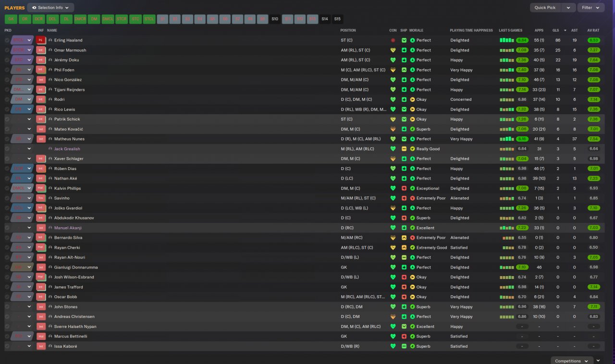Screen dimensions: 615x364
Task: Click Xaver Schlager's condition heart icon
Action: coord(393,159)
